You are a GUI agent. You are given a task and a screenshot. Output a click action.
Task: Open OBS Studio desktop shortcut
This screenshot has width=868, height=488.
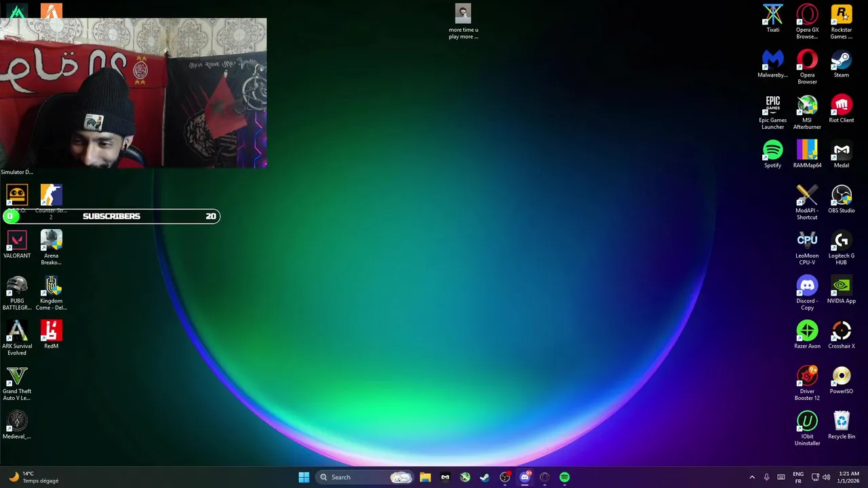[x=842, y=199]
